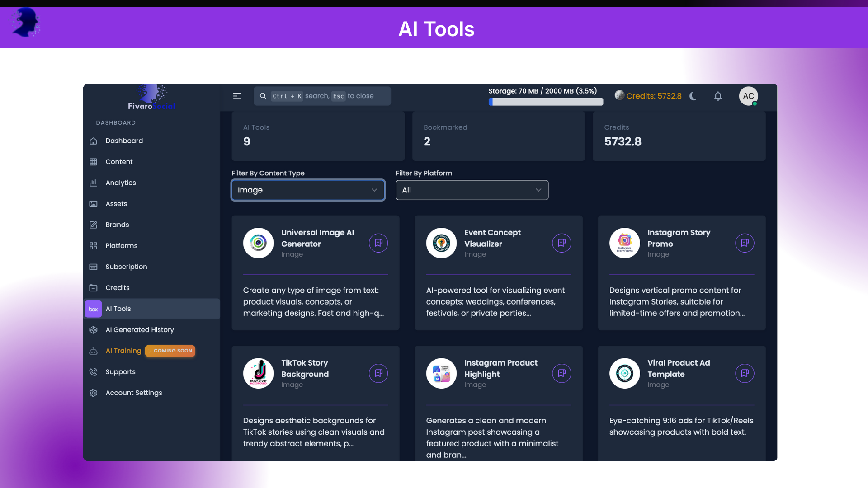Image resolution: width=868 pixels, height=488 pixels.
Task: Collapse the sidebar using the hamburger icon
Action: [x=237, y=96]
